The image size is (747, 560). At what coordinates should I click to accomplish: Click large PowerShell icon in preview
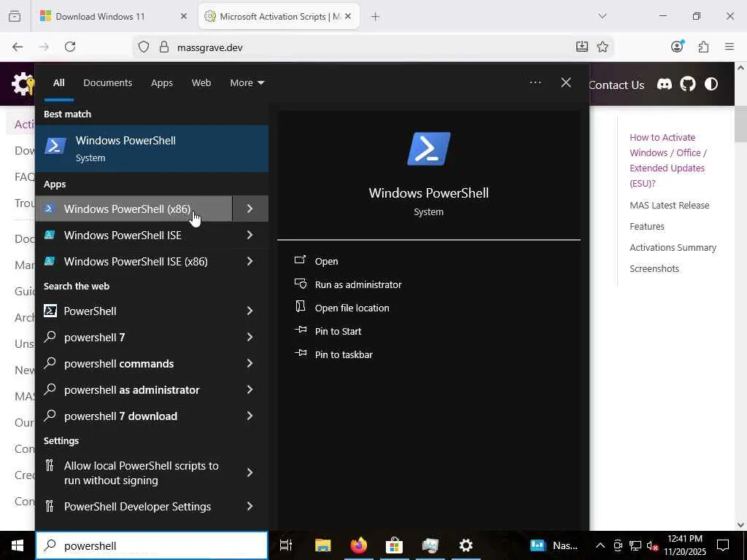pos(428,149)
